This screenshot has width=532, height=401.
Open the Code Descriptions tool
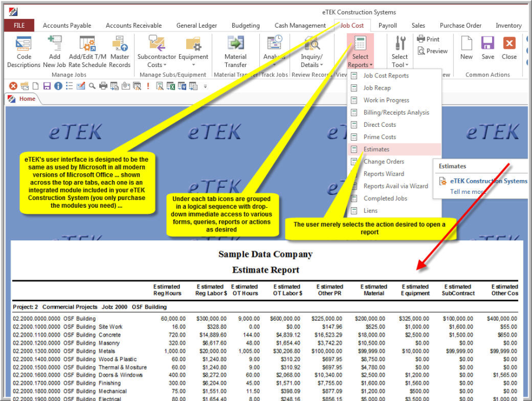click(x=23, y=49)
